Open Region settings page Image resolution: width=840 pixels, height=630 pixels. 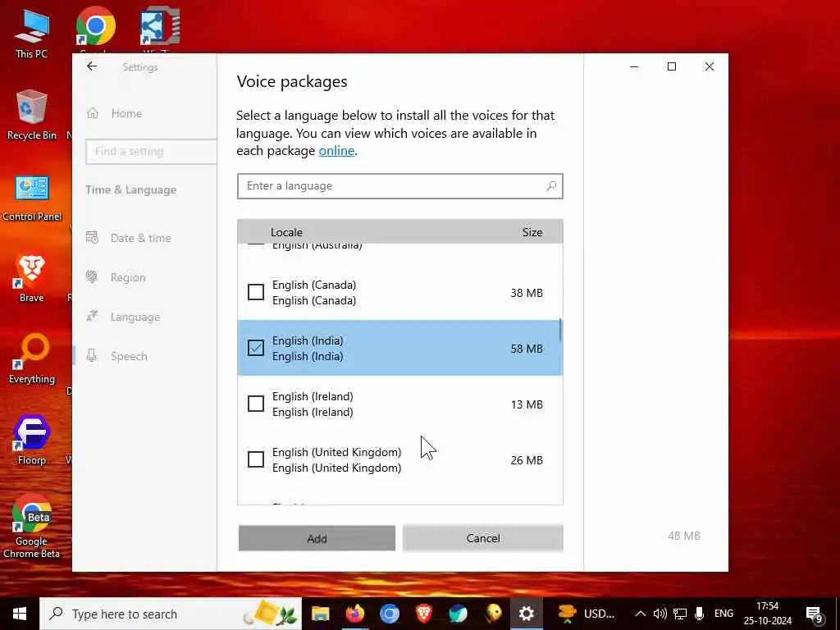tap(127, 277)
